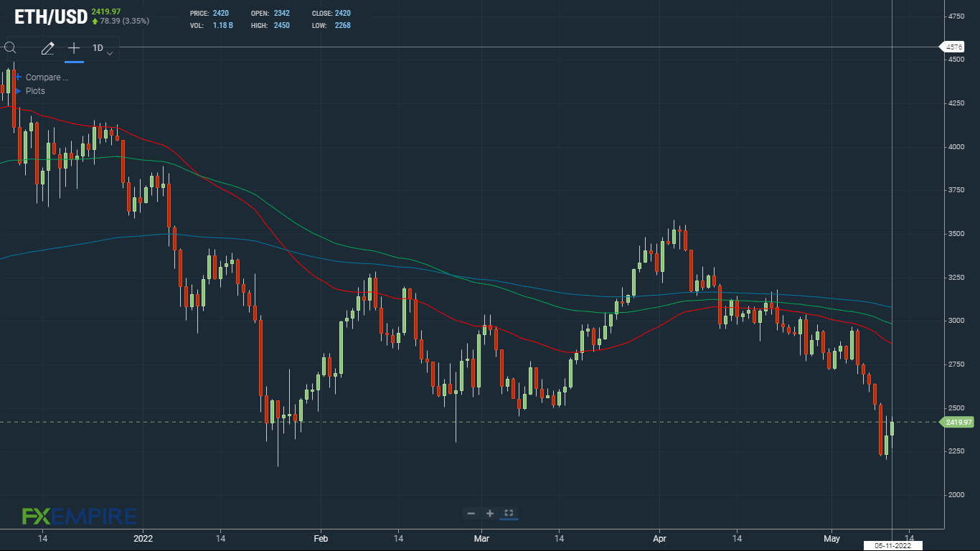980x551 pixels.
Task: Zoom out with the minus button
Action: (x=471, y=513)
